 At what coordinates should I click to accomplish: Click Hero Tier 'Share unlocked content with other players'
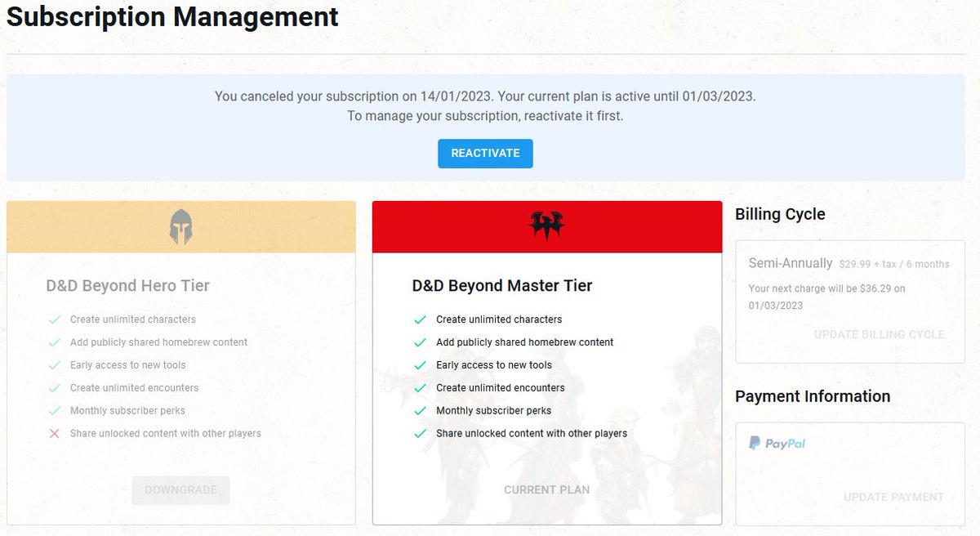point(166,434)
